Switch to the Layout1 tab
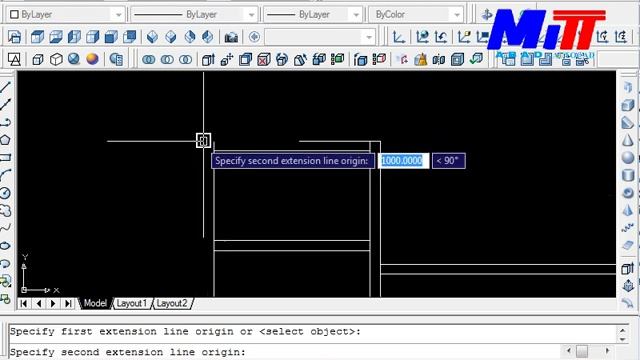This screenshot has width=640, height=360. pyautogui.click(x=131, y=303)
